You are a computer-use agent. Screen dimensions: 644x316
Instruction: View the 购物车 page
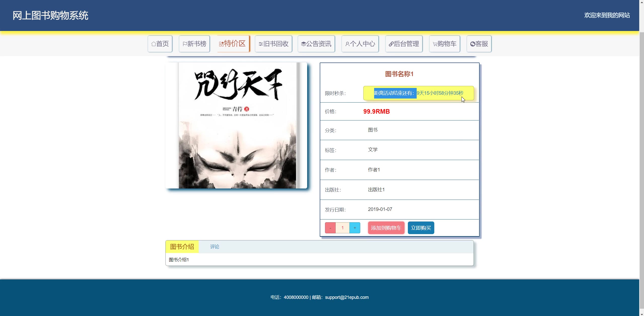point(445,44)
